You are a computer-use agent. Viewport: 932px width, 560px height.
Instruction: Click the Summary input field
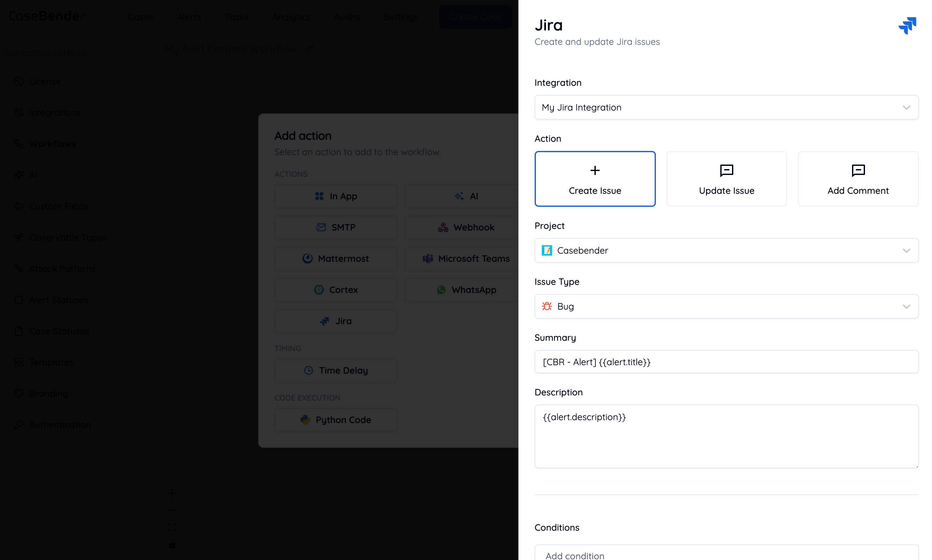pyautogui.click(x=726, y=362)
